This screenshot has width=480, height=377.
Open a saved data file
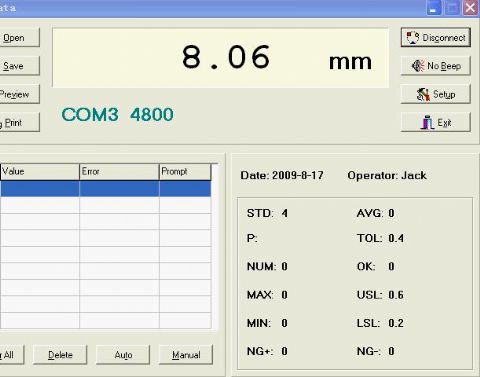point(19,37)
